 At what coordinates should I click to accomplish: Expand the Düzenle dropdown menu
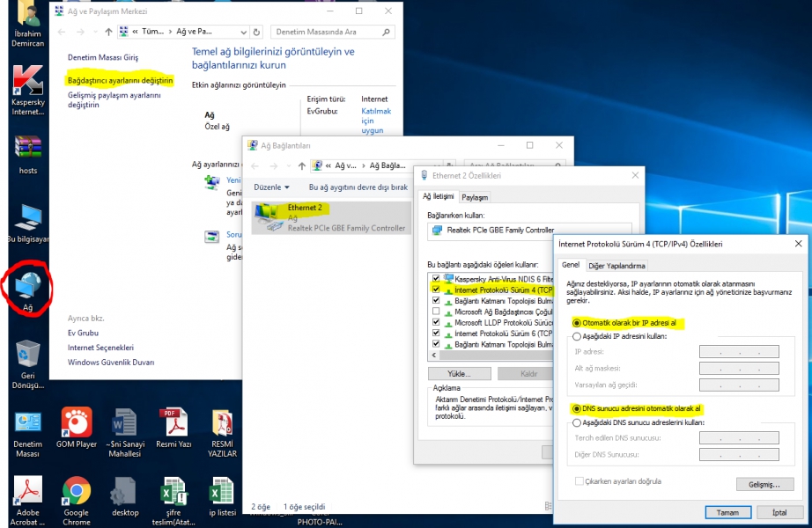point(271,187)
